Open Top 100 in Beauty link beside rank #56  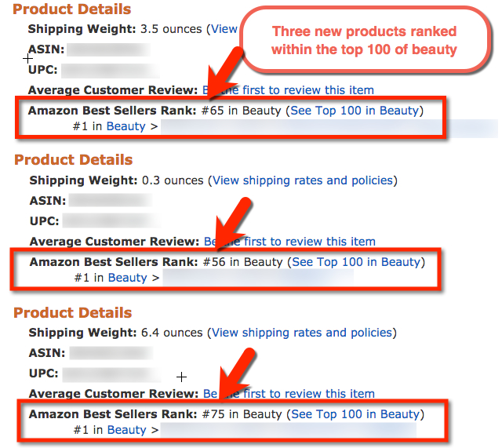(x=356, y=262)
